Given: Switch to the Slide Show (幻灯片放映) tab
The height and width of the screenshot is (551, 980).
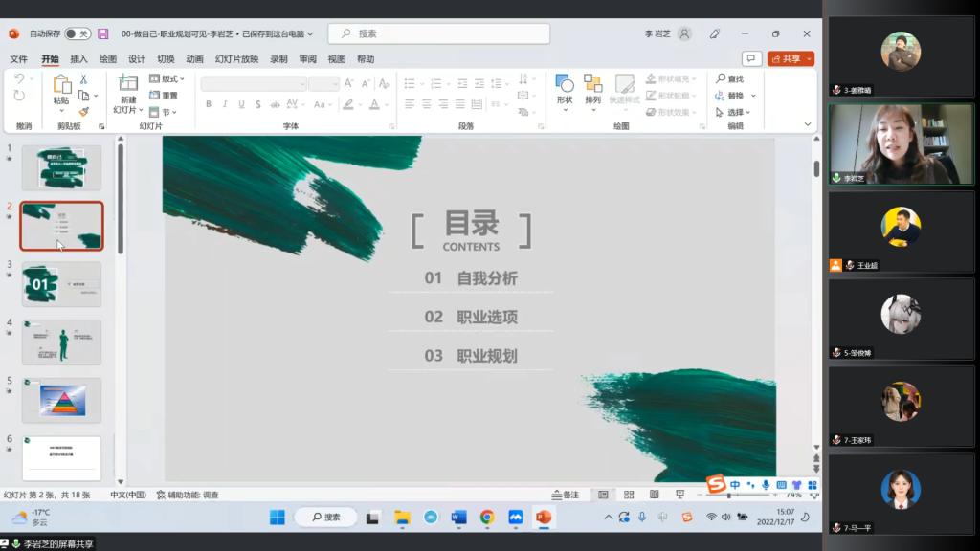Looking at the screenshot, I should point(236,59).
